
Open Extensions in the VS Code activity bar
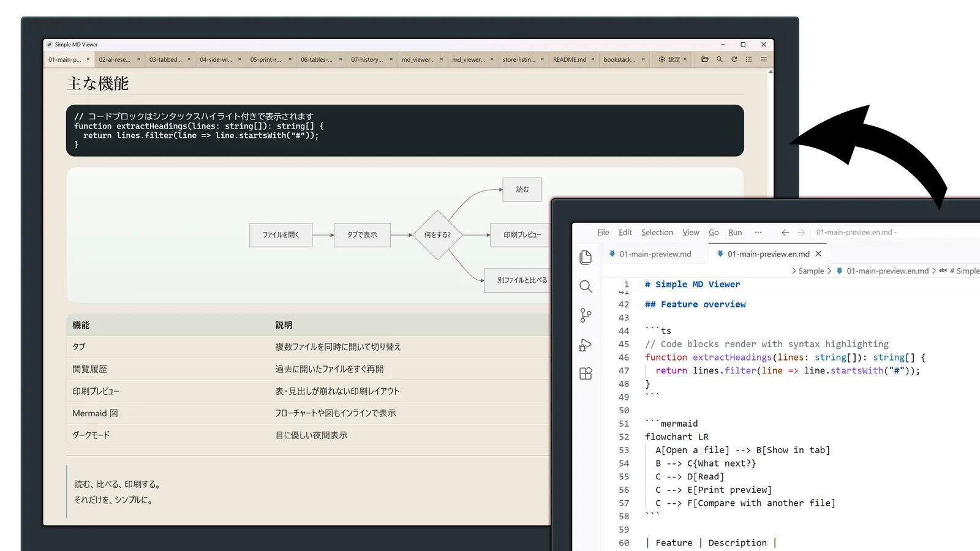tap(586, 373)
